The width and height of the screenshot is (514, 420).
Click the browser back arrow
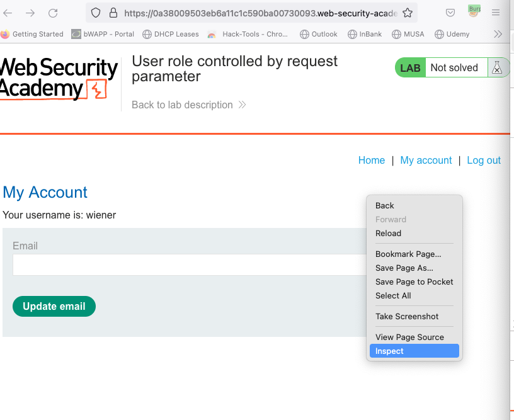8,13
